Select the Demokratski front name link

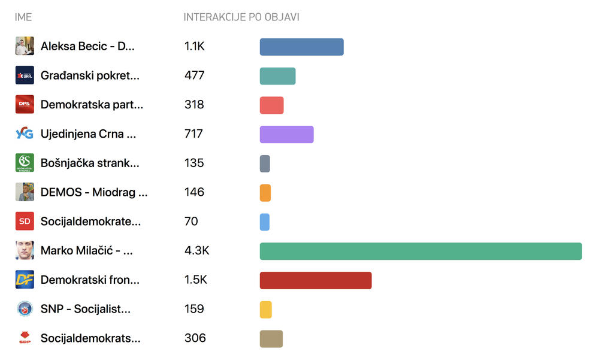tap(90, 280)
